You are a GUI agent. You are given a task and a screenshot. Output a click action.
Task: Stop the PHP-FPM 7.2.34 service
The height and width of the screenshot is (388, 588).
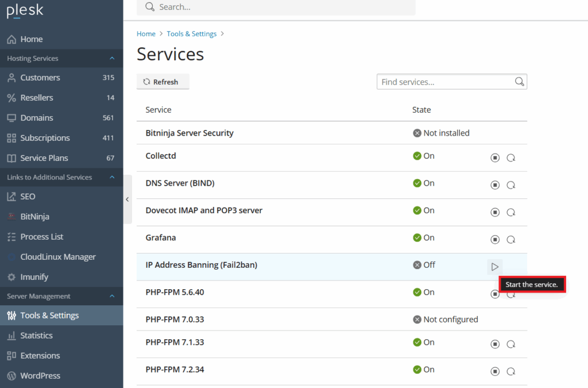click(495, 371)
